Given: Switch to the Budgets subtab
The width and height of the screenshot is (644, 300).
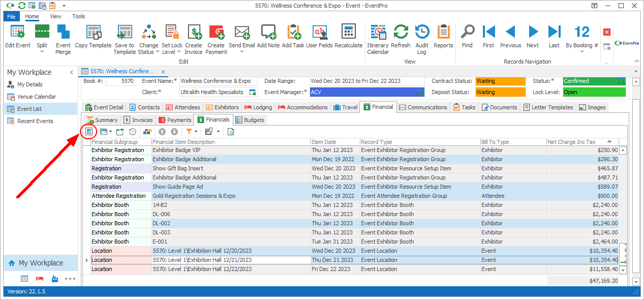Looking at the screenshot, I should 250,120.
